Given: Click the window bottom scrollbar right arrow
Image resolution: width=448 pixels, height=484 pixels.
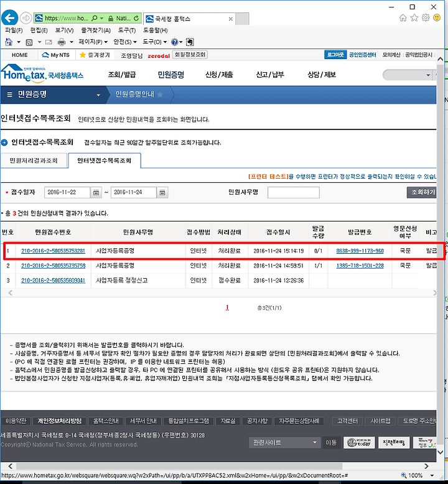Looking at the screenshot, I should pos(426,466).
